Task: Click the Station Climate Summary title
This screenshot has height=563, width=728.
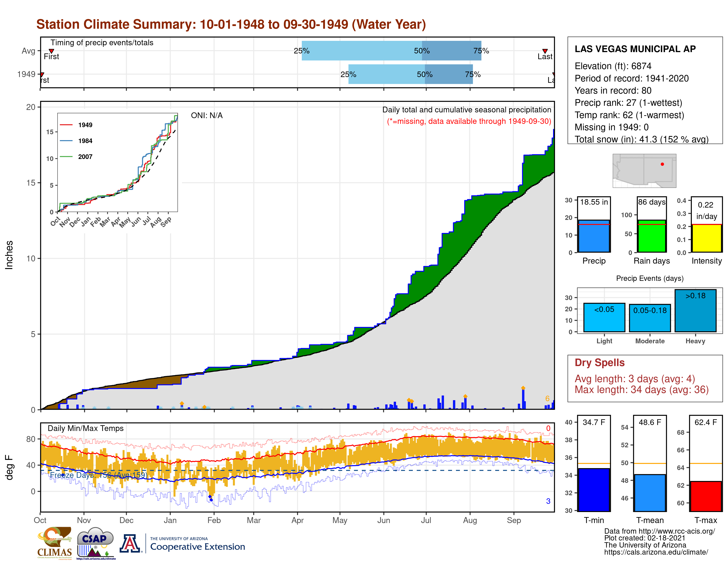Action: [x=231, y=24]
